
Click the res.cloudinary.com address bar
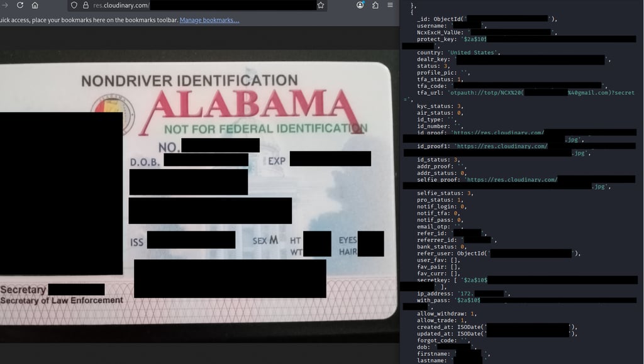tap(197, 5)
